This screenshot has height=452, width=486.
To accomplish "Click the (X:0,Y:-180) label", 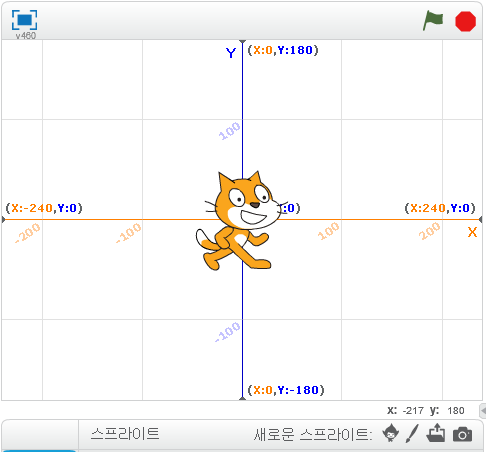I will coord(286,390).
